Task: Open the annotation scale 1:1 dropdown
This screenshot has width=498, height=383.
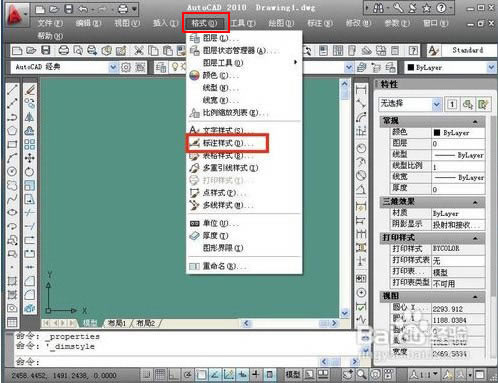Action: [x=424, y=375]
